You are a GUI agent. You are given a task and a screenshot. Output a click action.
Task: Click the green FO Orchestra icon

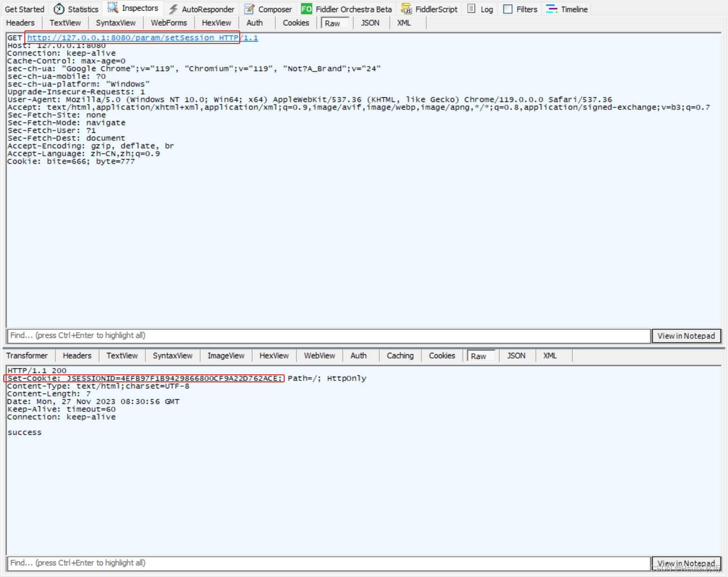tap(307, 9)
